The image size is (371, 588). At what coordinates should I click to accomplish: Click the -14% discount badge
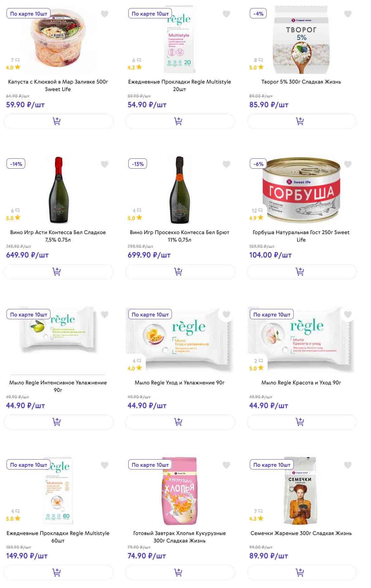(x=16, y=164)
